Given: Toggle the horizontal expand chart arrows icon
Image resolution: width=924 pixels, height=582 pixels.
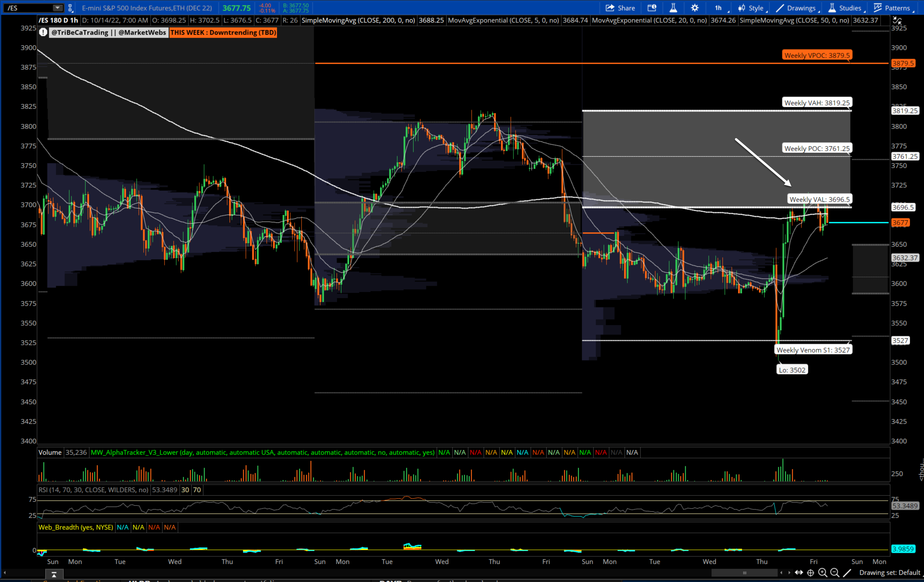Looking at the screenshot, I should point(799,573).
